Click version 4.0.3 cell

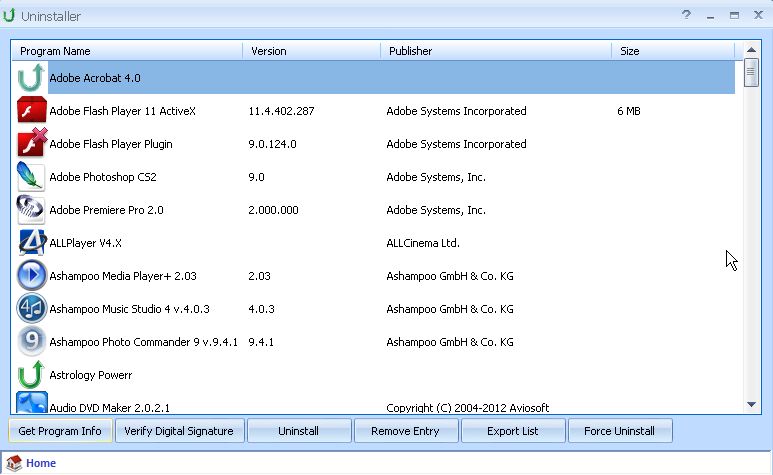[x=261, y=309]
